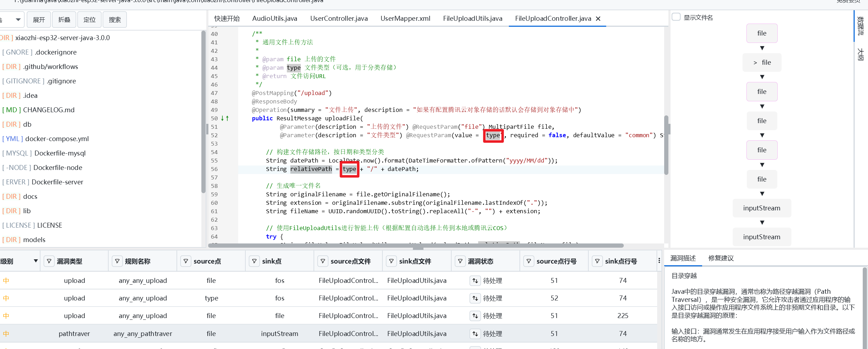Select root xiaozhi-esp32-server-java-3.0.0 folder

click(55, 38)
